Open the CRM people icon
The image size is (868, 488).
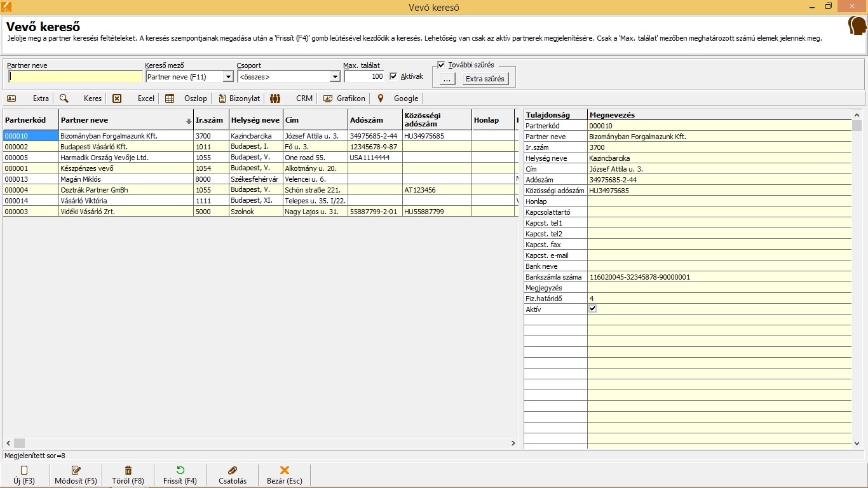coord(275,98)
